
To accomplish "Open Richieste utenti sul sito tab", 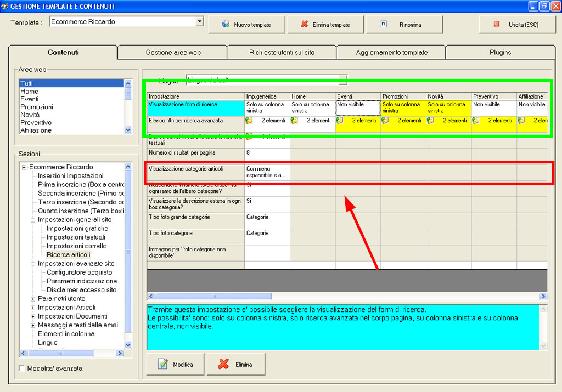I will pyautogui.click(x=282, y=52).
